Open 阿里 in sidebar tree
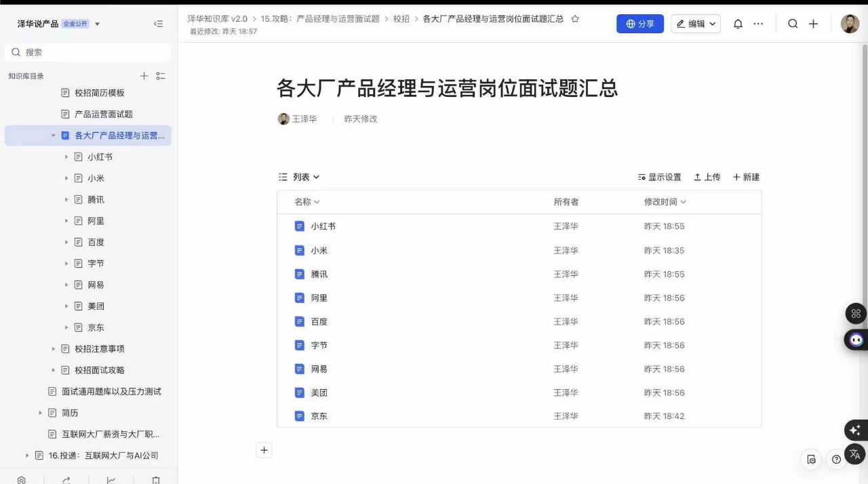 [96, 221]
